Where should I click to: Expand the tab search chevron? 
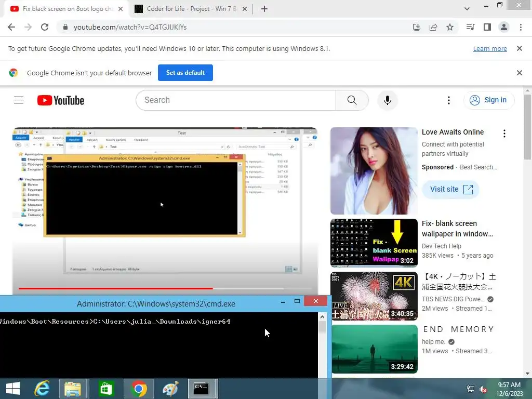[x=467, y=9]
